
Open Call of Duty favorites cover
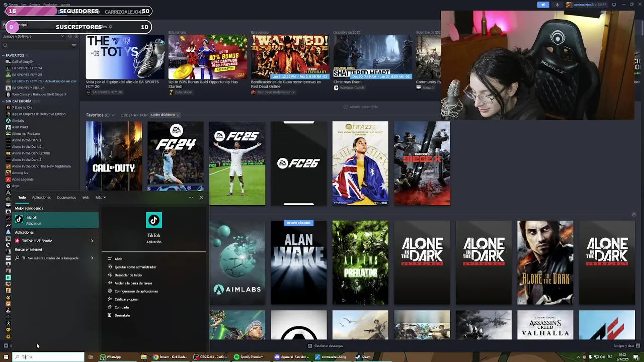pos(114,156)
